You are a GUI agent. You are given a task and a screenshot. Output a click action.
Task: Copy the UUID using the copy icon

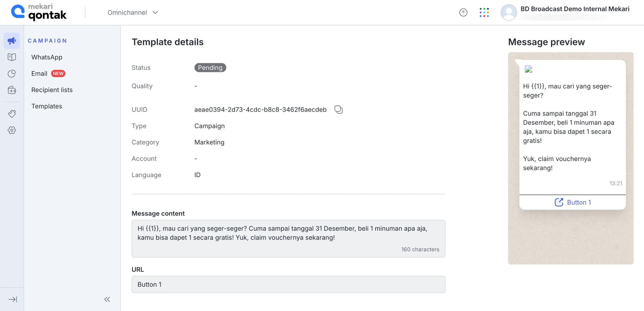(338, 109)
